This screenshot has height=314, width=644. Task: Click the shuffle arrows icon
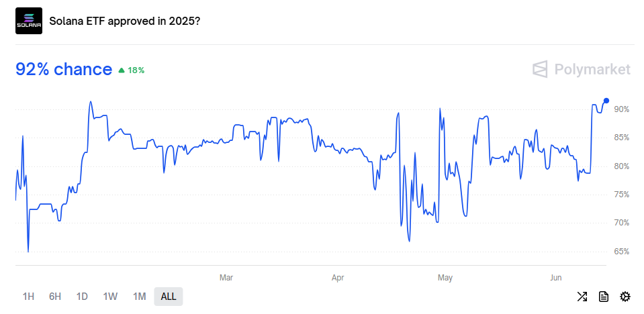[x=582, y=297]
